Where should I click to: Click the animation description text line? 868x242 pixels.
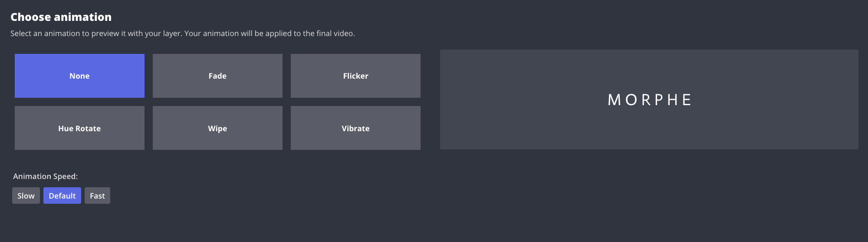[x=182, y=33]
